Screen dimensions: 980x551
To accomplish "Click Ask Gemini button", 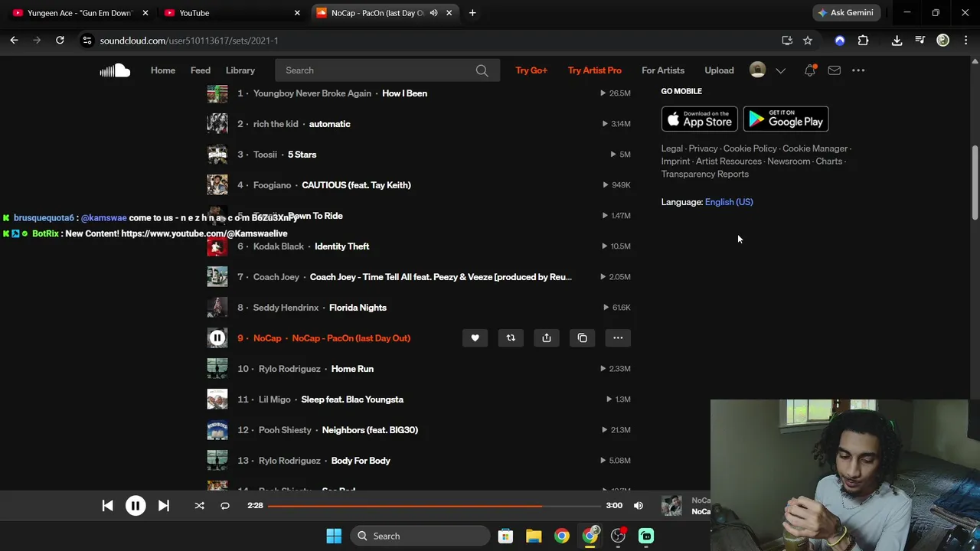I will coord(847,13).
